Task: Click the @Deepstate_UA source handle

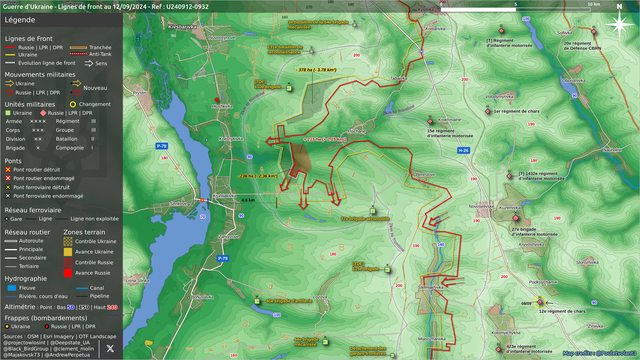Action: click(x=70, y=342)
